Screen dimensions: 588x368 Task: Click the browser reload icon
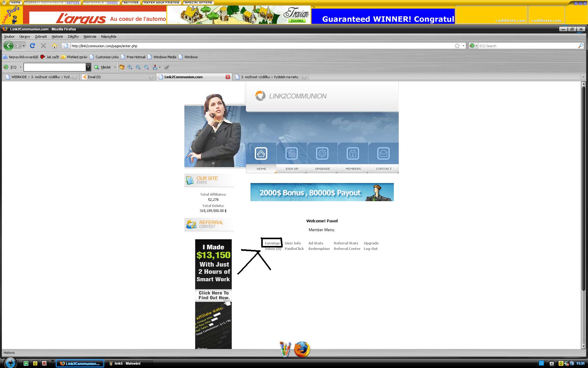coord(32,46)
